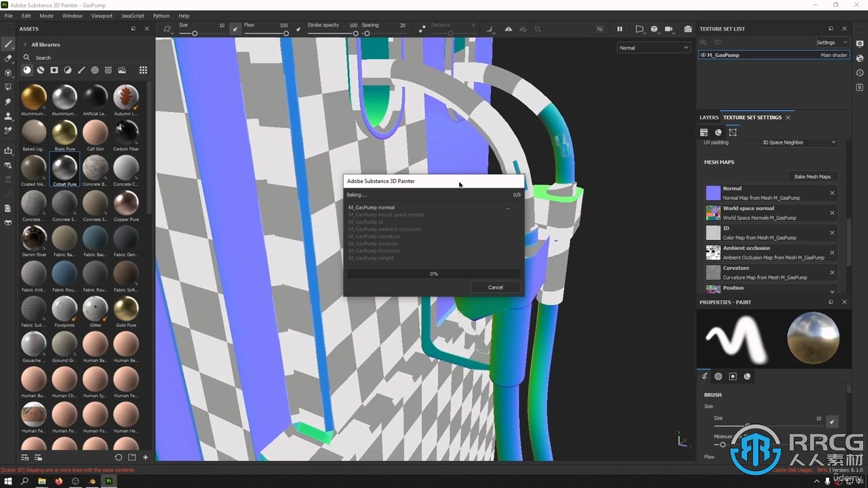Expand All libraries in Assets panel
This screenshot has width=868, height=488.
pos(26,45)
